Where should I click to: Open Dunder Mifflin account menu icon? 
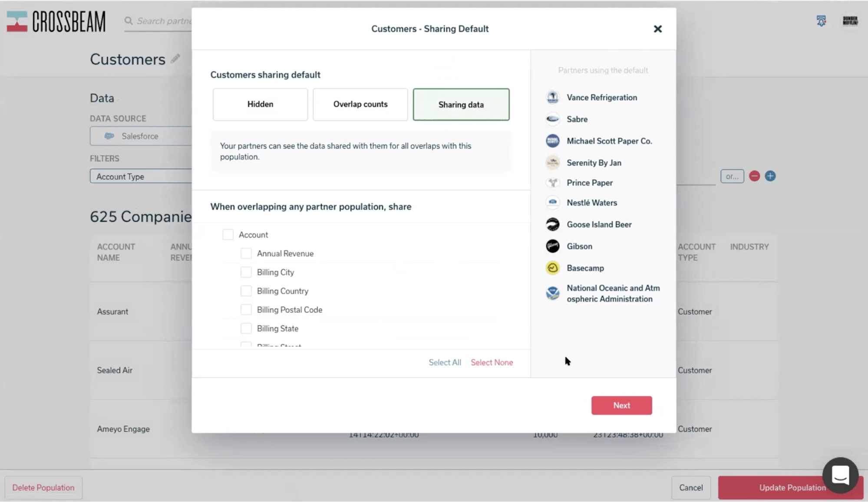pos(850,21)
